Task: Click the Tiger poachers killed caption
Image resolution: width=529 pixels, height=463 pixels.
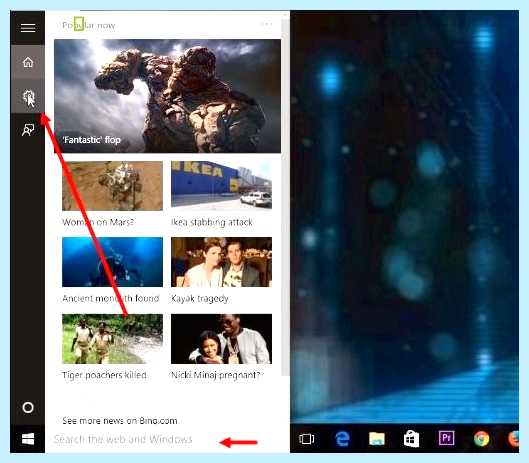Action: (x=104, y=375)
